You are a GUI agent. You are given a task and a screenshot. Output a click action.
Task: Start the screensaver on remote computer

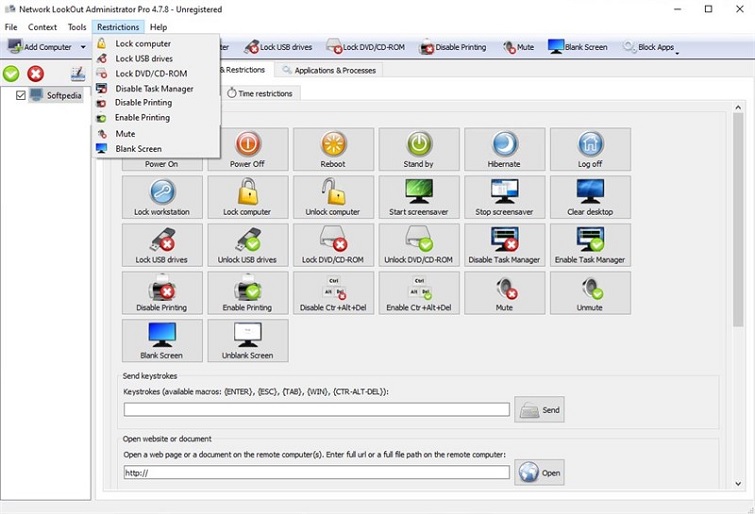418,196
